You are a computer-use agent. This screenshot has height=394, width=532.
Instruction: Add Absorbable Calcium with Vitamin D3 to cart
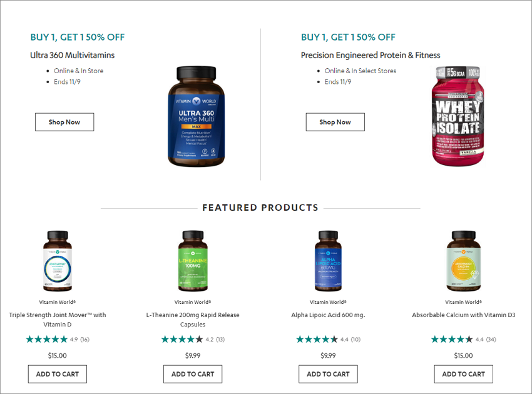click(x=463, y=374)
